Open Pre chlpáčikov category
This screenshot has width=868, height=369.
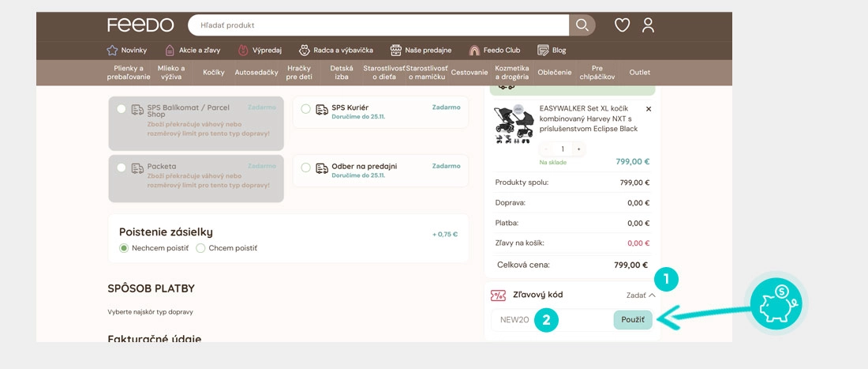[x=597, y=73]
